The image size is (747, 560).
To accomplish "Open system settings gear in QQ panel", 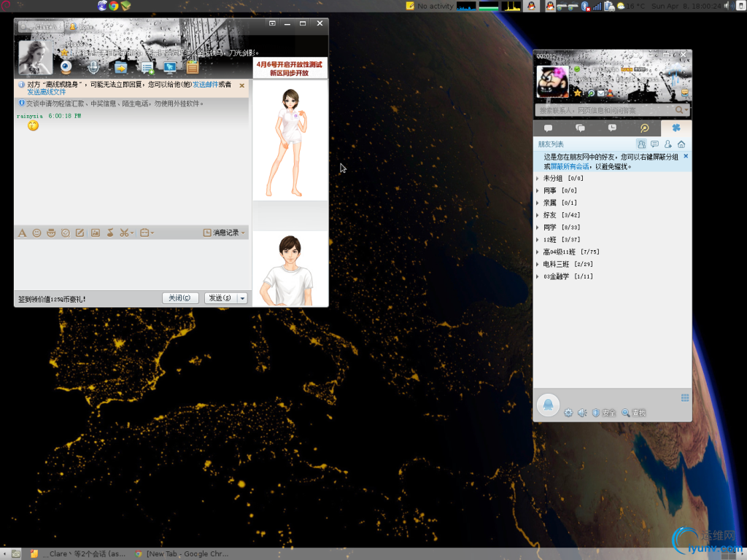I will click(x=568, y=413).
